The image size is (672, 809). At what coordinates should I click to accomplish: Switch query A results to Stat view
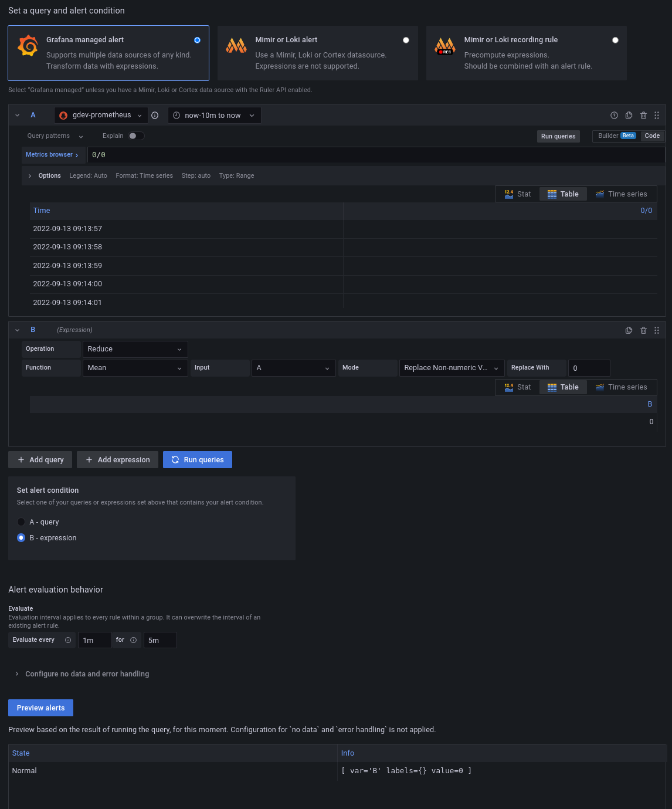tap(518, 194)
